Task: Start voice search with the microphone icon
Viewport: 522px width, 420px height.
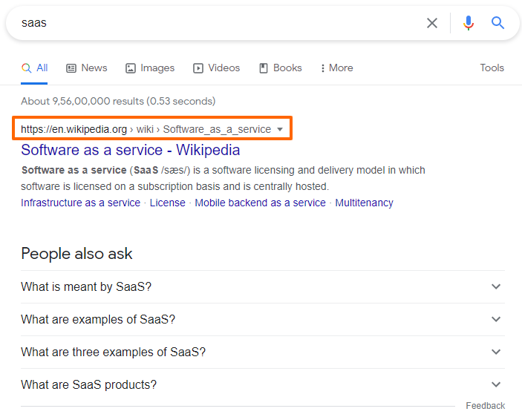Action: pyautogui.click(x=468, y=23)
